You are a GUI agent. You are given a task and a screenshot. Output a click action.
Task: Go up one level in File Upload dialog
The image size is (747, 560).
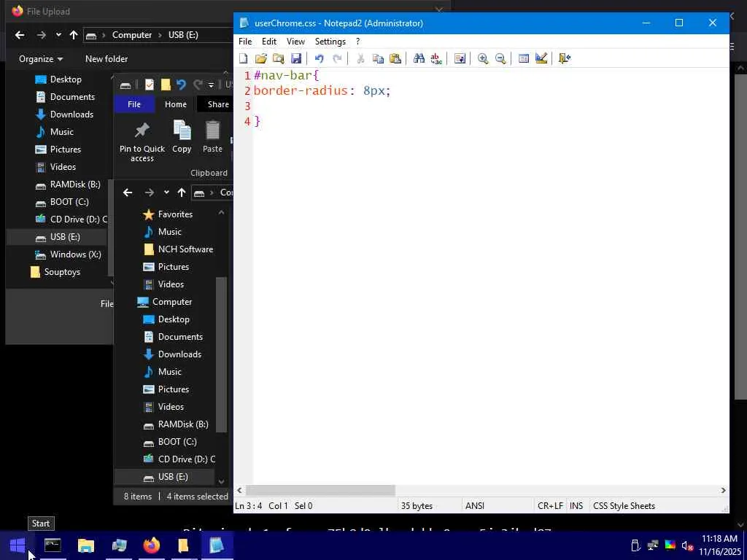(x=74, y=35)
